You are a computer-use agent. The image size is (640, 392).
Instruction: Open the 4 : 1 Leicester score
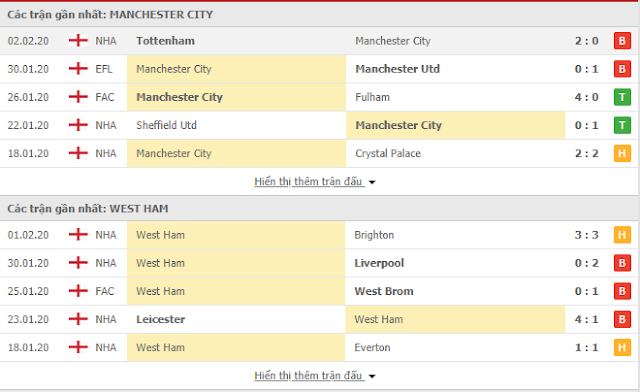[x=587, y=319]
